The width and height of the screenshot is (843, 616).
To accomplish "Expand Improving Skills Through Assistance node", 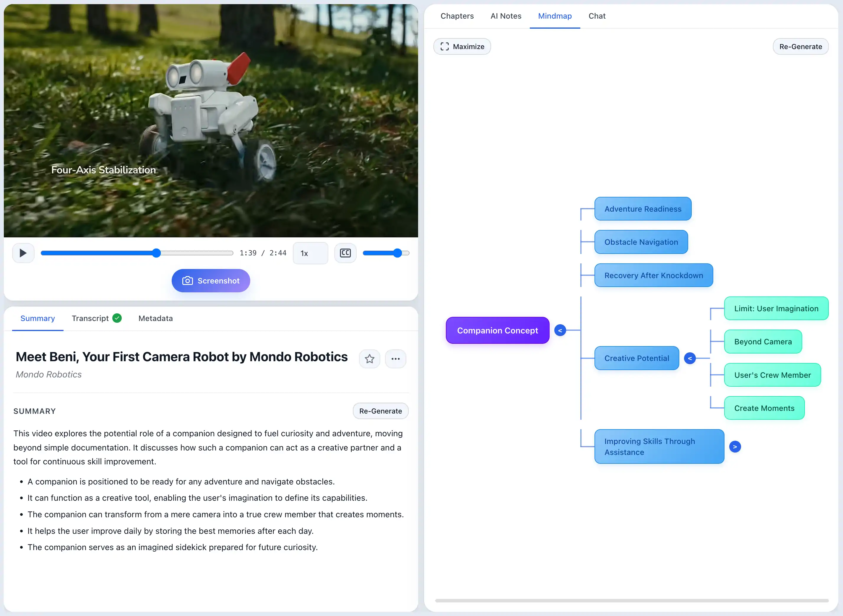I will 735,447.
